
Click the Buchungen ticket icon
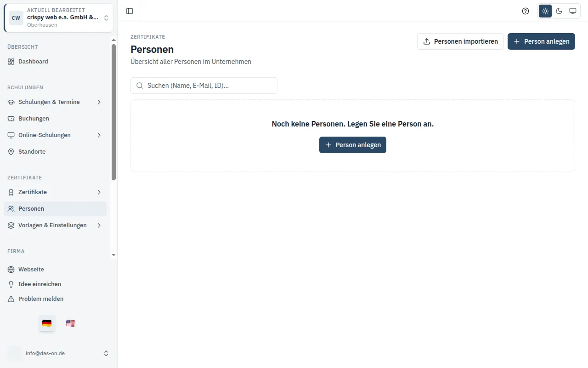coord(11,119)
